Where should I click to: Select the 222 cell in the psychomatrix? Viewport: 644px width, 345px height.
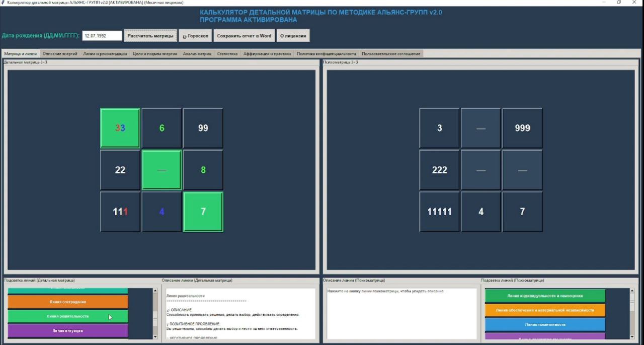click(x=439, y=170)
